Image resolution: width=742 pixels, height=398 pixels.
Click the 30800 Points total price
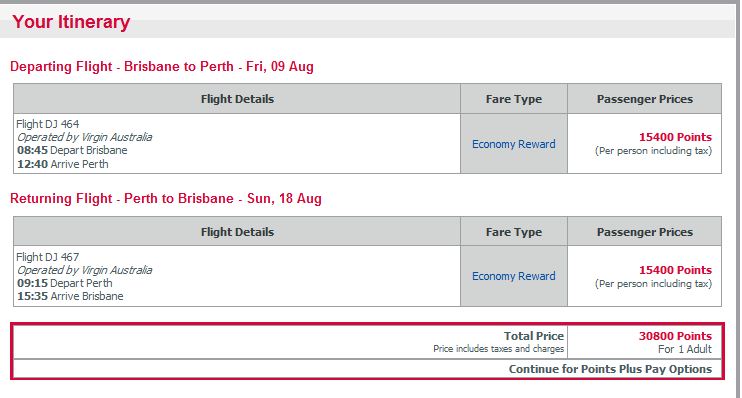675,336
